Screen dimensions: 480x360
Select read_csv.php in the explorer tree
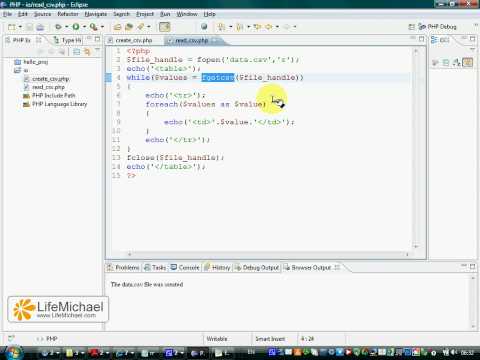[x=44, y=87]
